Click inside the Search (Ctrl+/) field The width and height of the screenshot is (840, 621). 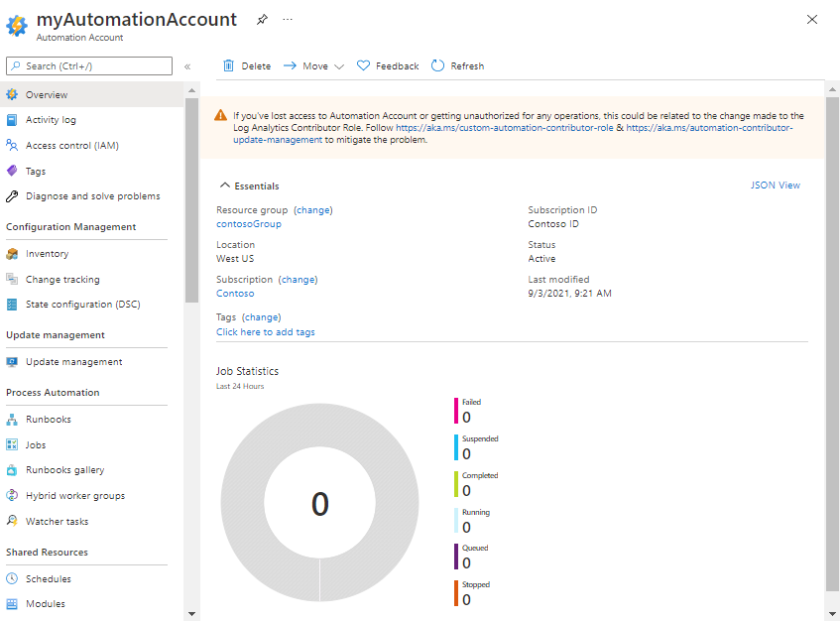[x=88, y=65]
